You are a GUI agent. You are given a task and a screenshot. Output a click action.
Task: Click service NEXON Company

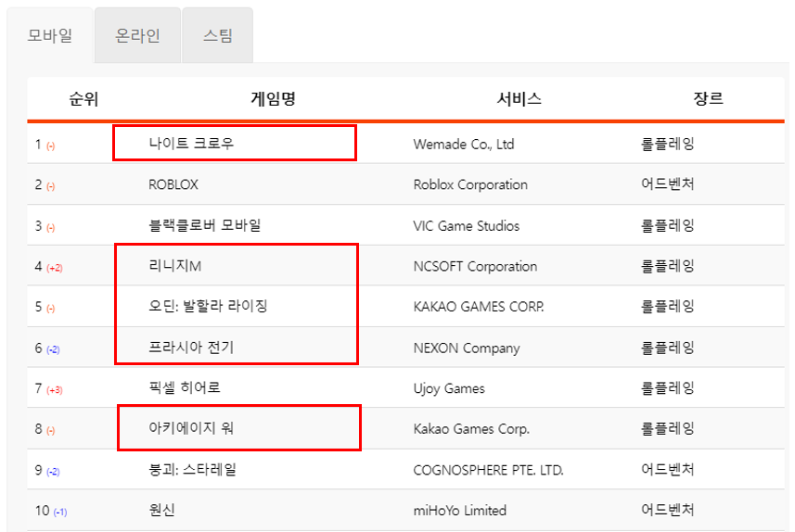pyautogui.click(x=467, y=348)
